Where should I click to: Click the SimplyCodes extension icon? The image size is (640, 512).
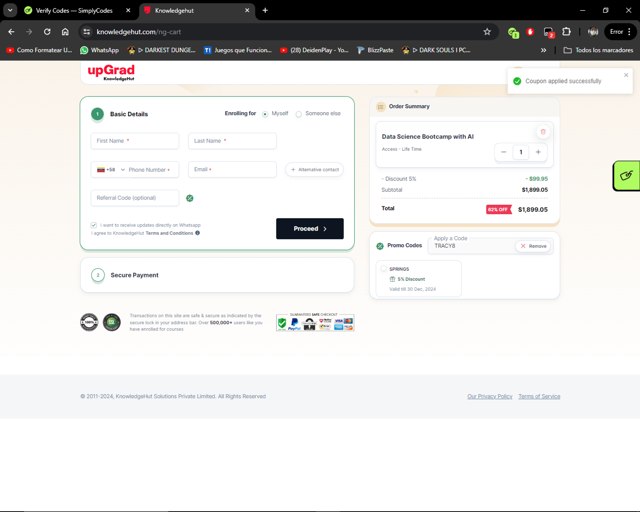(513, 32)
